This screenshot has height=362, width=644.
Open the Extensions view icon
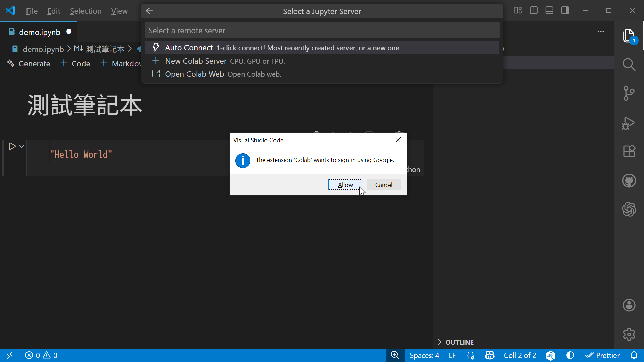pyautogui.click(x=629, y=151)
